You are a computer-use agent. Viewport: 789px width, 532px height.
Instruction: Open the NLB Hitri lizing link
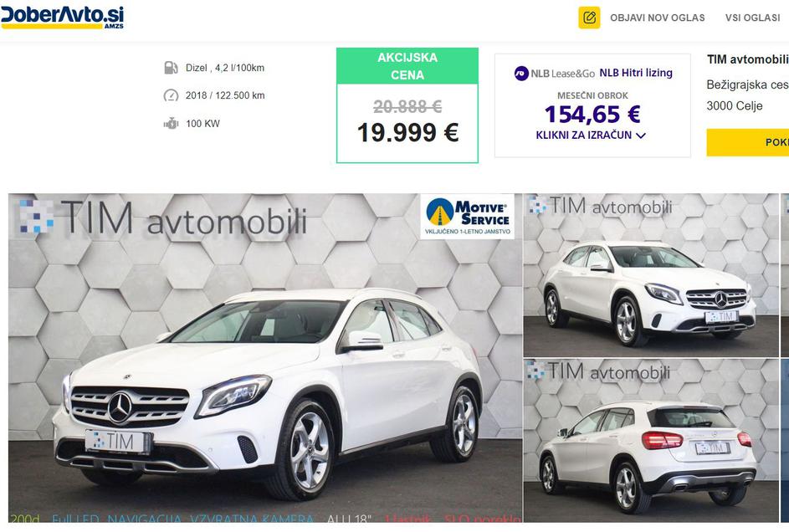[636, 73]
